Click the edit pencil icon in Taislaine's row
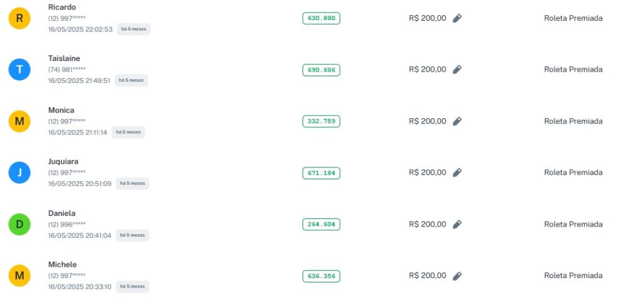 457,70
